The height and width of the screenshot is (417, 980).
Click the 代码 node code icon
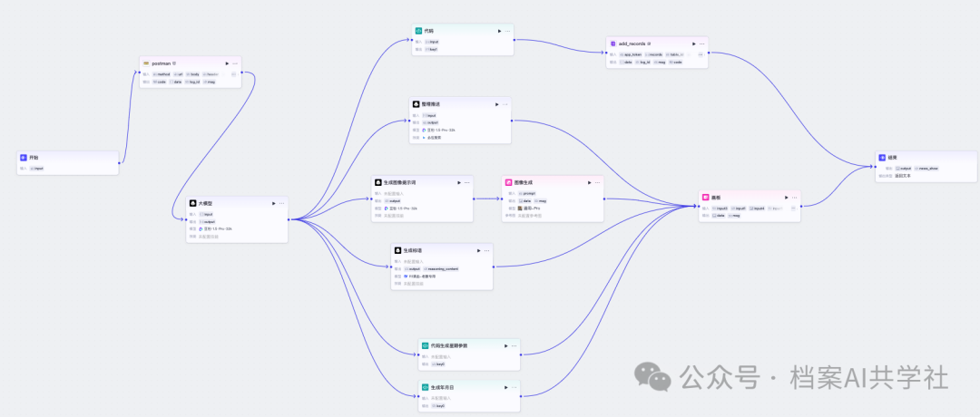(x=418, y=31)
